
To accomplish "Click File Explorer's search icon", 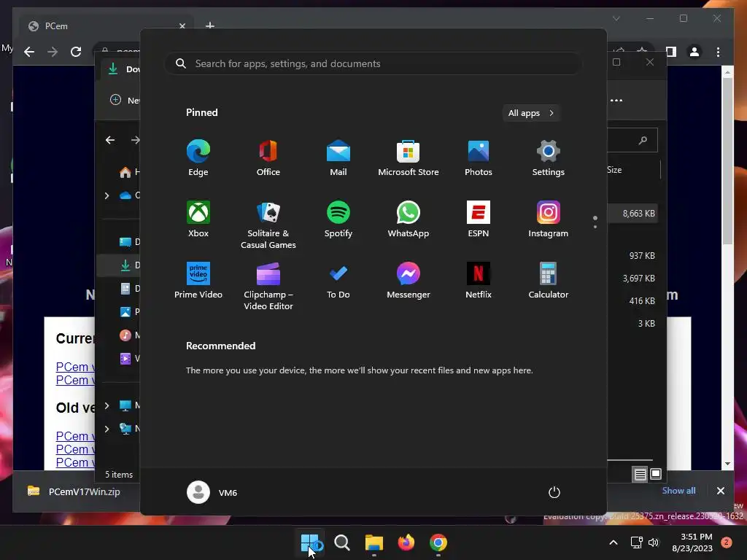I will tap(643, 140).
